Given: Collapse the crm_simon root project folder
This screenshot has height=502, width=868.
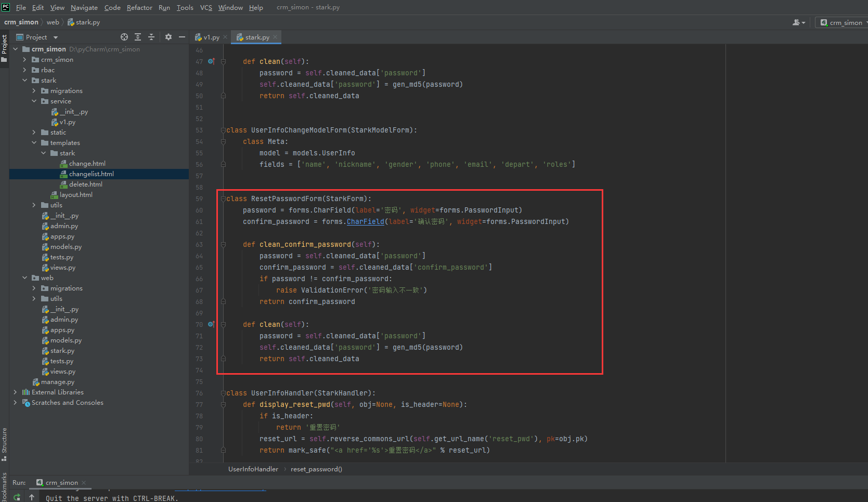Looking at the screenshot, I should click(x=15, y=49).
